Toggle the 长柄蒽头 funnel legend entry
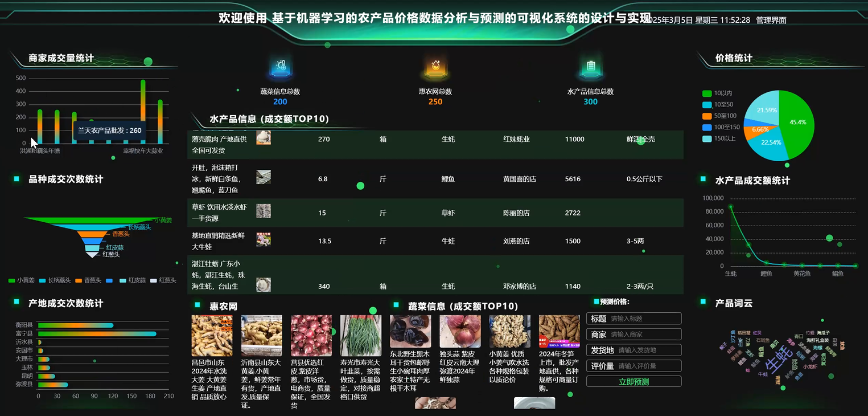The width and height of the screenshot is (868, 416). pos(55,280)
